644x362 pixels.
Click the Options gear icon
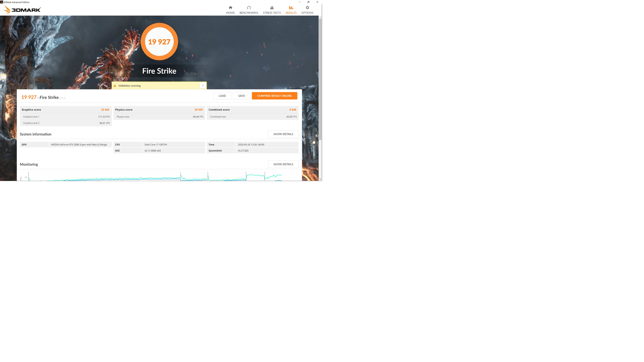click(x=307, y=8)
